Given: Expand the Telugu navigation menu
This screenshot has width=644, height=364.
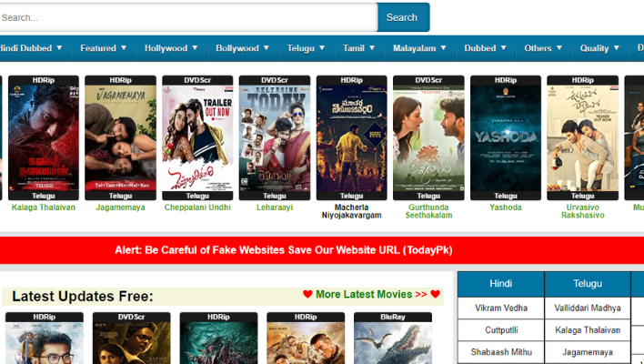Looking at the screenshot, I should coord(306,48).
